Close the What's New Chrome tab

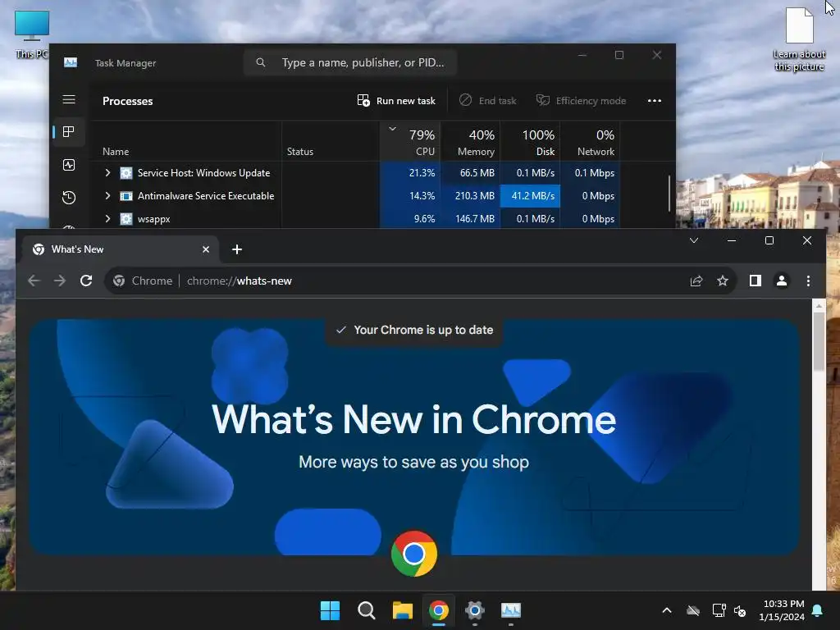pyautogui.click(x=206, y=249)
